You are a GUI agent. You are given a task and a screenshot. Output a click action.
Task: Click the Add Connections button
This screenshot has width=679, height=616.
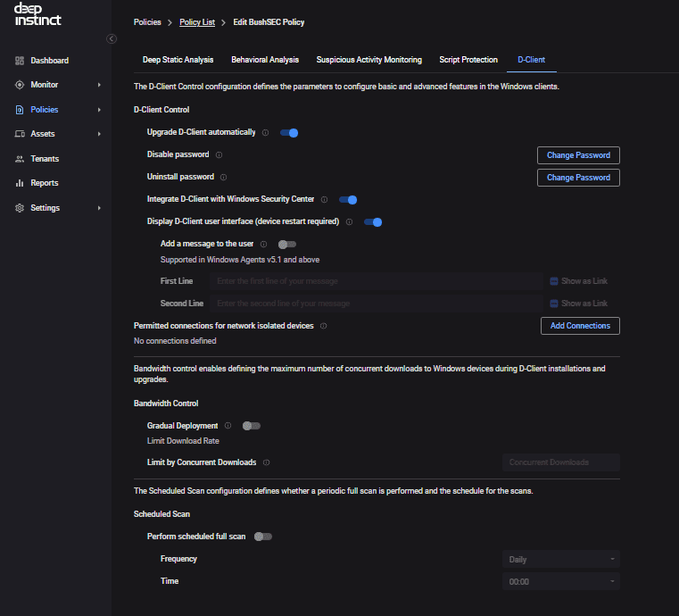click(580, 326)
